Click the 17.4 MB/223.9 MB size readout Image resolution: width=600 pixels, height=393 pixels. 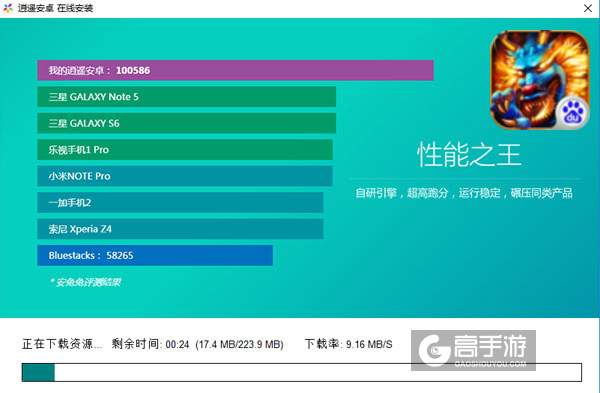click(x=240, y=344)
